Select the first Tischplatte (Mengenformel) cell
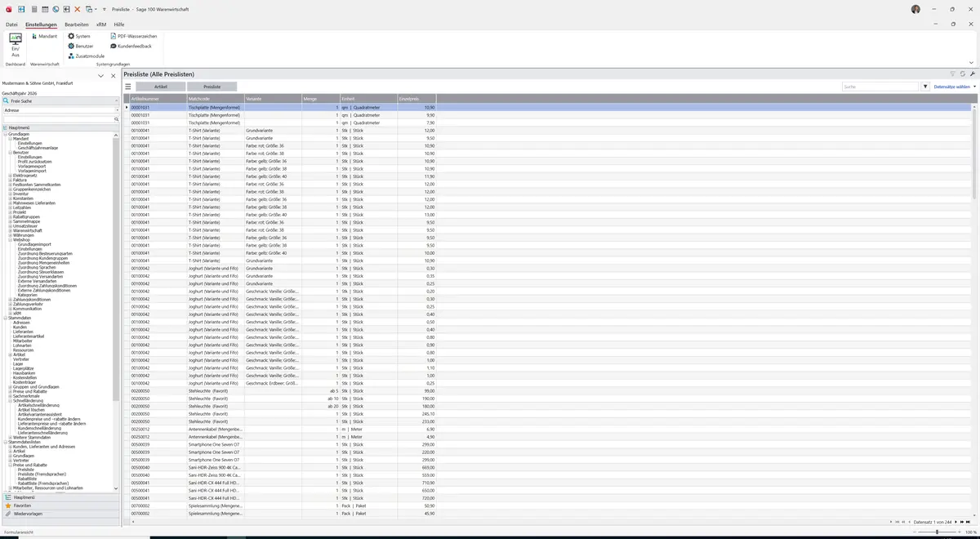This screenshot has width=980, height=539. (x=215, y=107)
